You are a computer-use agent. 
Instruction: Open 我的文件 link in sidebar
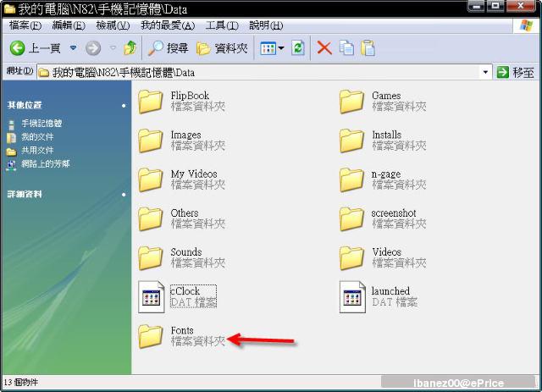[37, 137]
